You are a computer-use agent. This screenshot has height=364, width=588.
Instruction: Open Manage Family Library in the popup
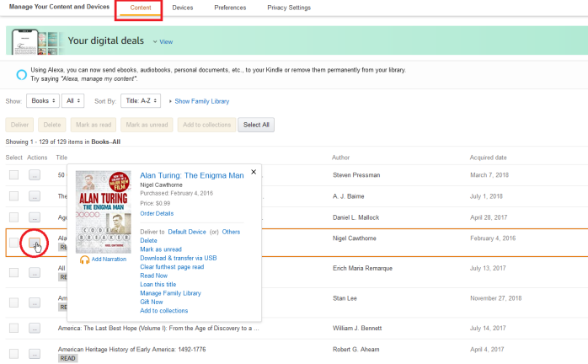(170, 293)
